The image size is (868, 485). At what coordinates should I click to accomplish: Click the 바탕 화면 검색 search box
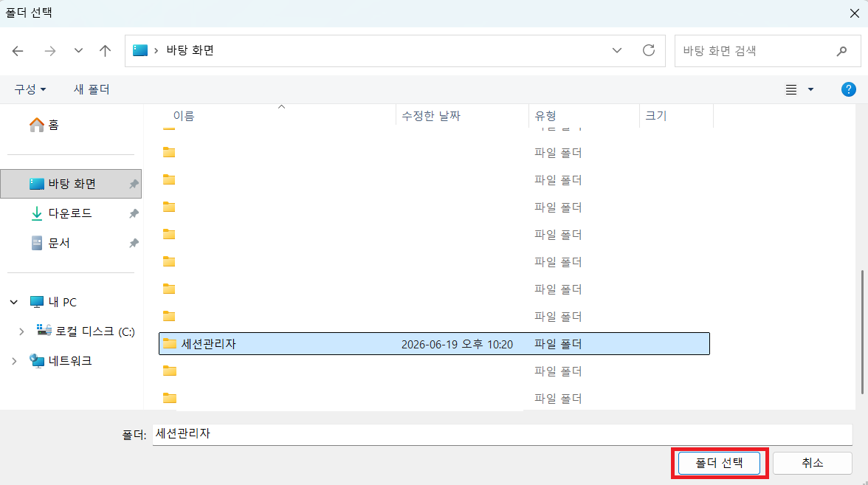[x=768, y=51]
